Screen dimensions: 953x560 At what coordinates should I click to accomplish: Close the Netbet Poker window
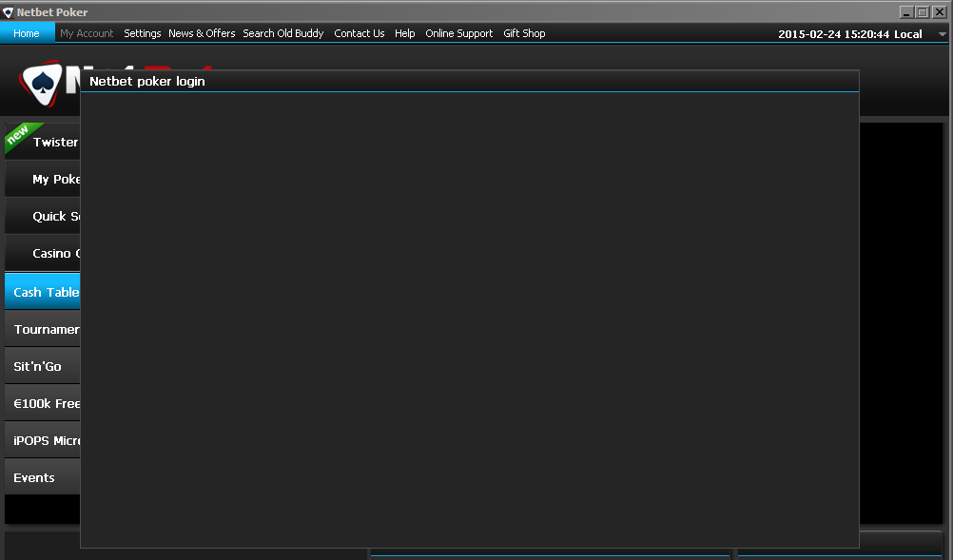[939, 12]
